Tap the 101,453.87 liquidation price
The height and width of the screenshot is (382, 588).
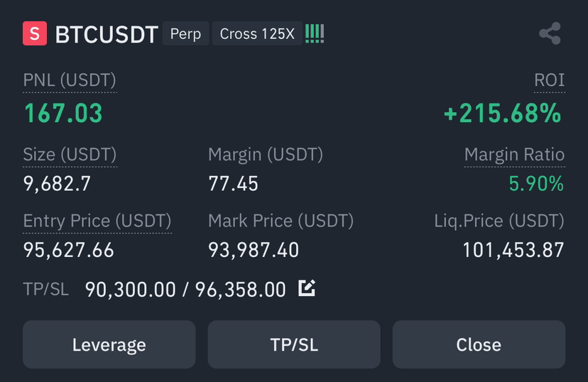(513, 250)
